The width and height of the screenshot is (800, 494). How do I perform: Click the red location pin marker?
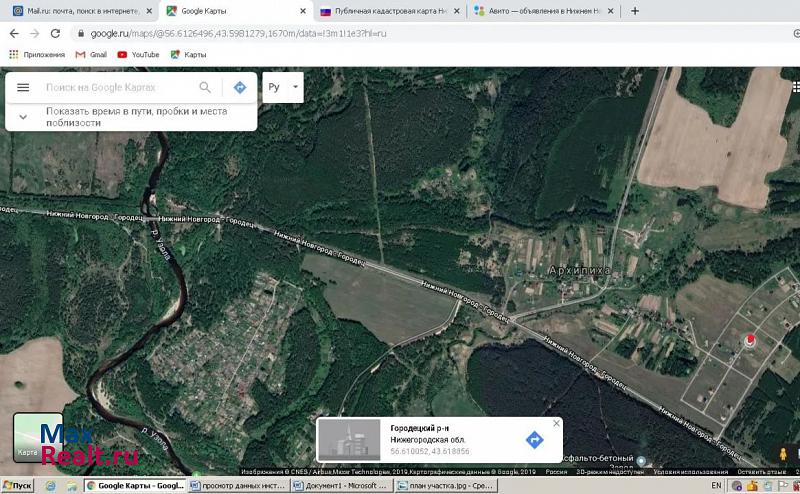click(750, 340)
